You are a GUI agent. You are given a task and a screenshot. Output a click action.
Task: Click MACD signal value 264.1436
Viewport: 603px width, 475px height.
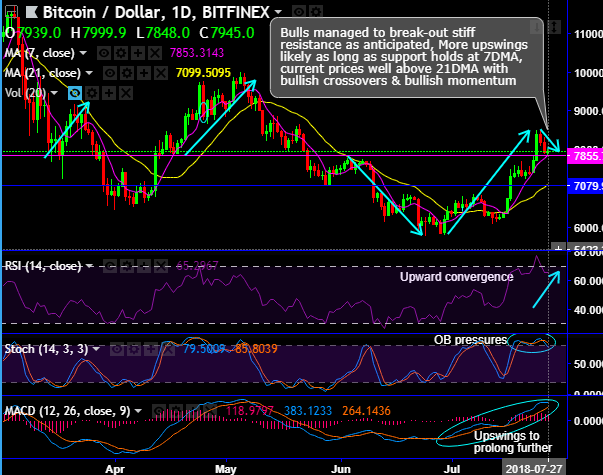pos(366,411)
